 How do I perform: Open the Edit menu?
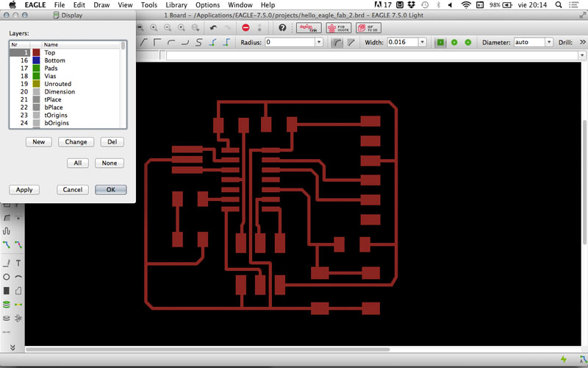point(79,5)
